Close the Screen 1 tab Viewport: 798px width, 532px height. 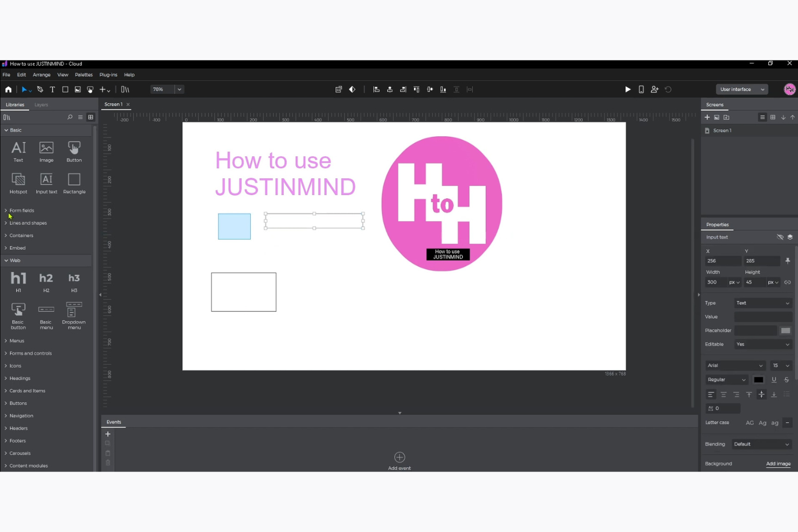pyautogui.click(x=128, y=105)
